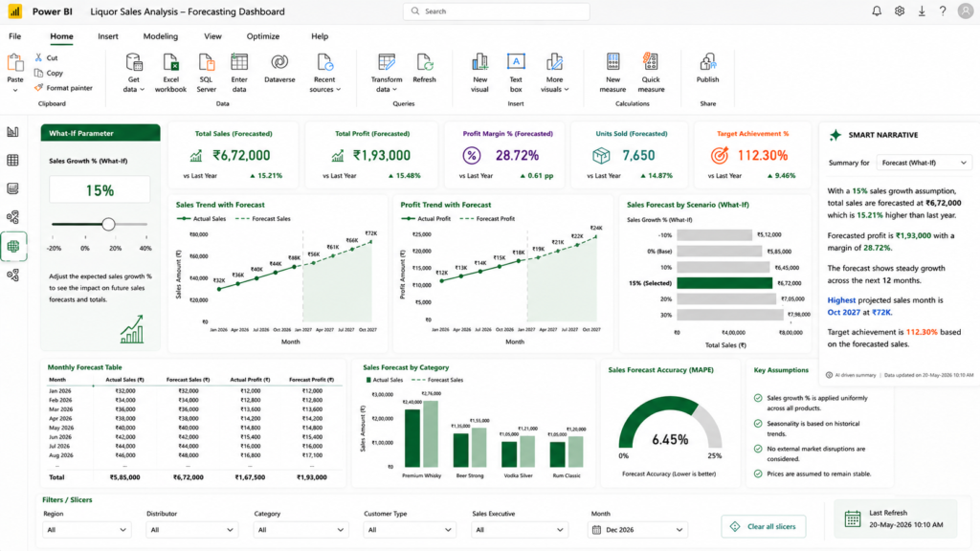Open the Summary for Forecast dropdown

[924, 163]
